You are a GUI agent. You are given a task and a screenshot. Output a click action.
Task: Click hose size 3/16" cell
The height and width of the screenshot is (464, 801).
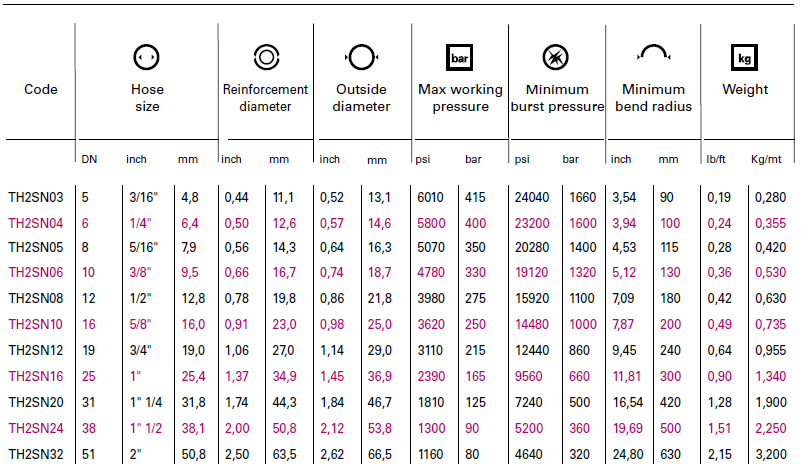[x=143, y=197]
